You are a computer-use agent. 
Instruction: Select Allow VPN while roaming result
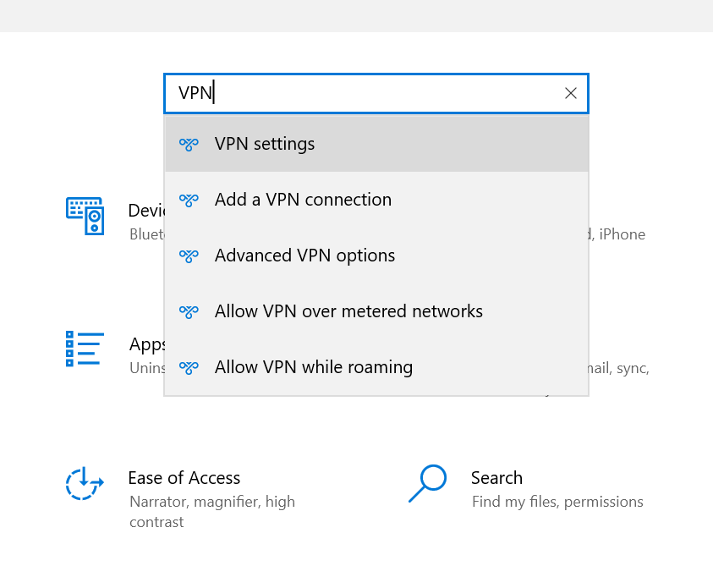tap(314, 367)
